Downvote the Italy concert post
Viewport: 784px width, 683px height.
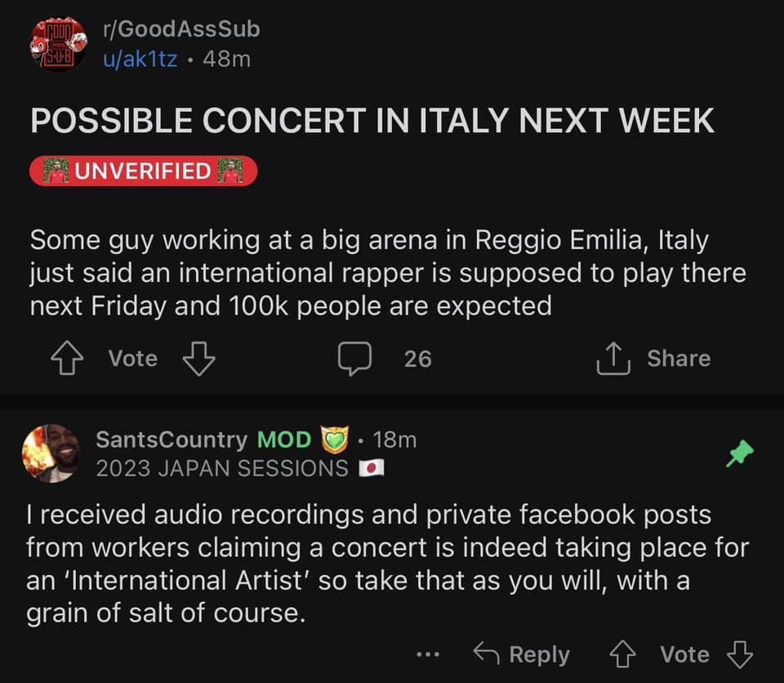point(199,359)
